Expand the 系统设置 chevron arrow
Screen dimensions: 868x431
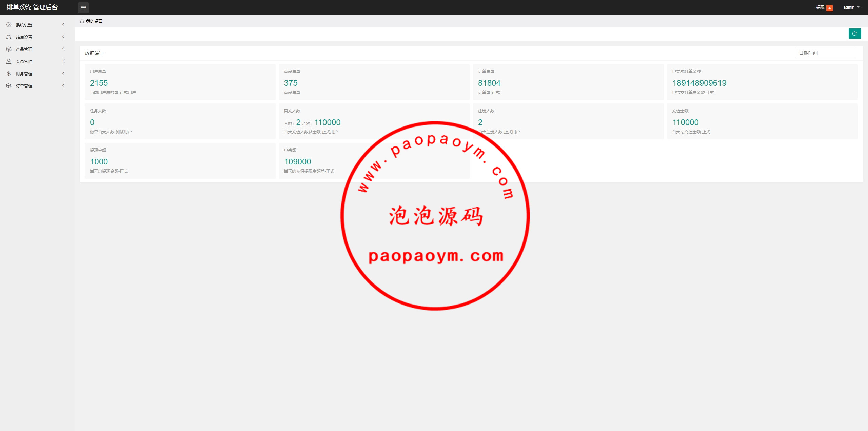click(63, 25)
